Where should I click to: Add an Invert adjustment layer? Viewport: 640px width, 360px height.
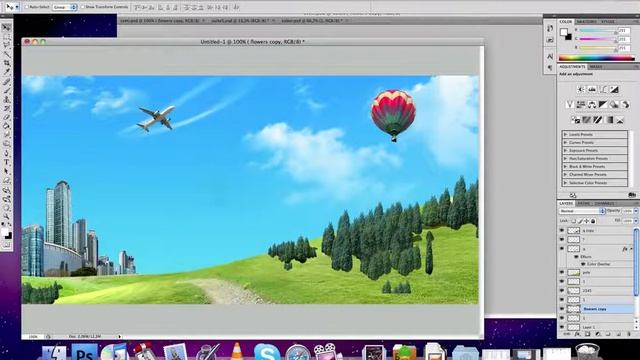pos(576,120)
